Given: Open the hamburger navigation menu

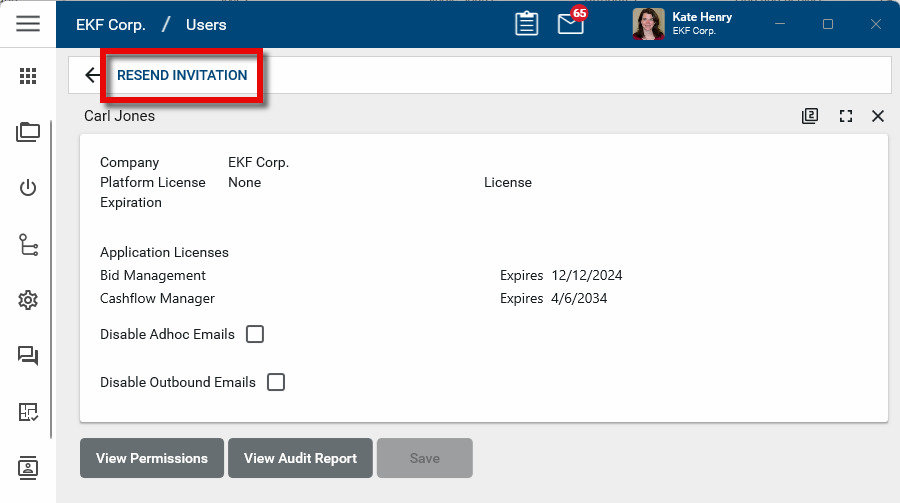Looking at the screenshot, I should (28, 24).
